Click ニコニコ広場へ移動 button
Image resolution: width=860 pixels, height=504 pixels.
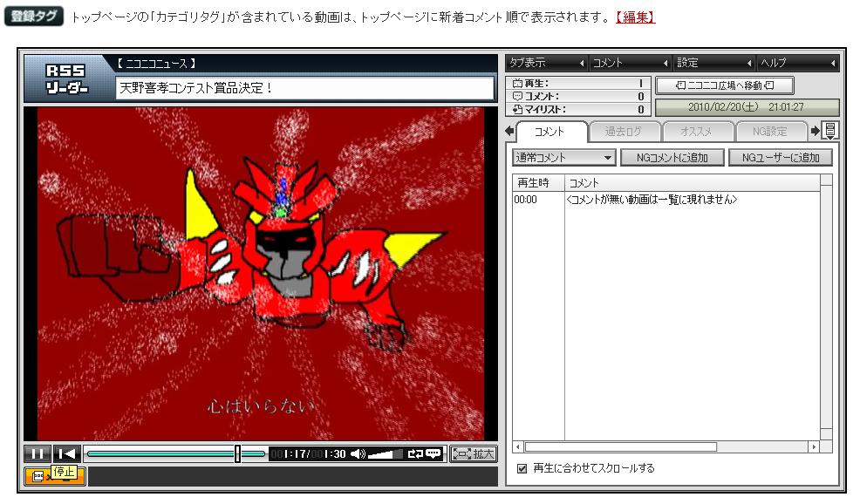pyautogui.click(x=725, y=85)
